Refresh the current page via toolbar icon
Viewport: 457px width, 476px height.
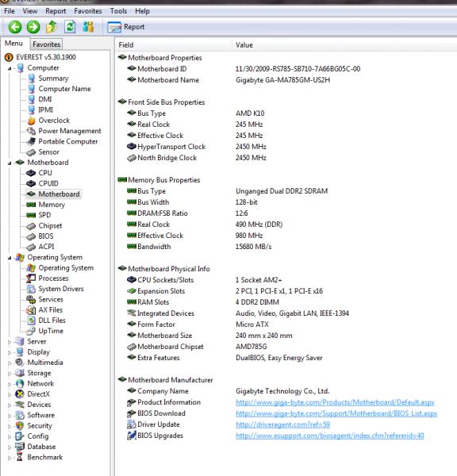pyautogui.click(x=70, y=27)
